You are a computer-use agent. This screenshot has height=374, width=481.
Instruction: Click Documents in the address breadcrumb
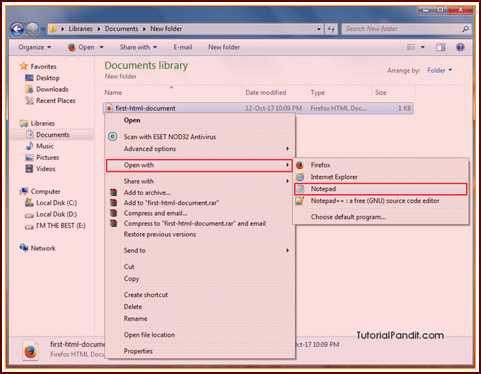coord(121,29)
